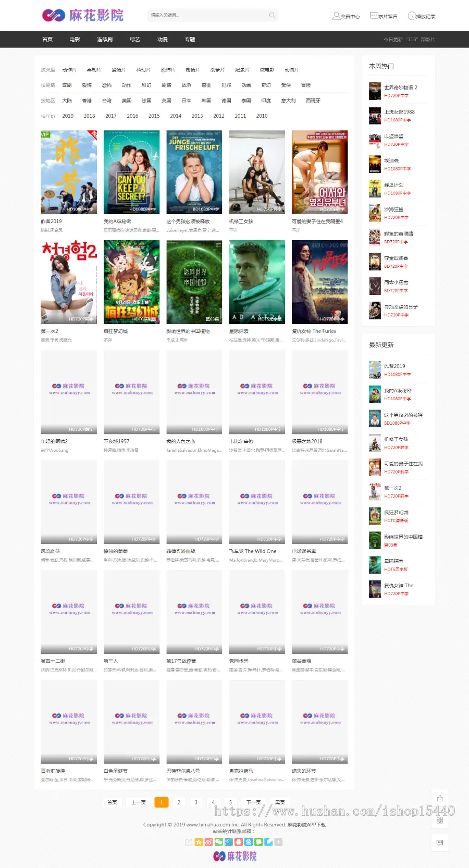Image resolution: width=469 pixels, height=868 pixels.
Task: Click the 求片留言 message icon
Action: point(374,16)
